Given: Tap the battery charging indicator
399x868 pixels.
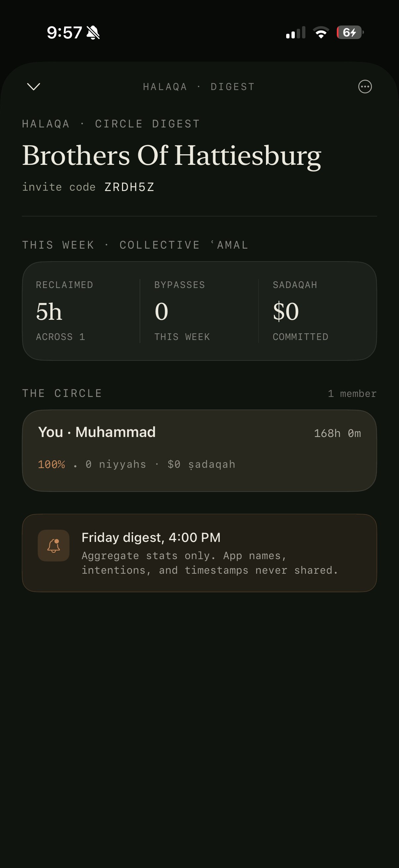Looking at the screenshot, I should click(x=350, y=32).
